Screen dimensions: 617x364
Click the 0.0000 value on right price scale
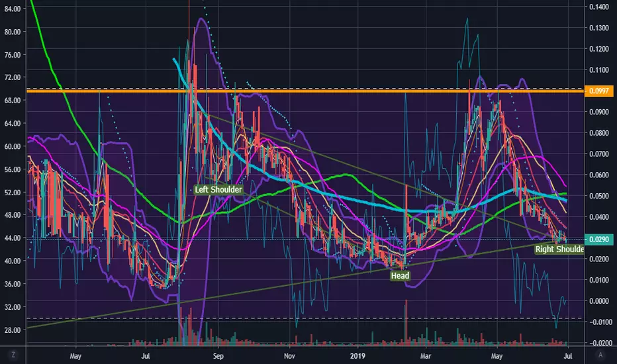[x=599, y=300]
